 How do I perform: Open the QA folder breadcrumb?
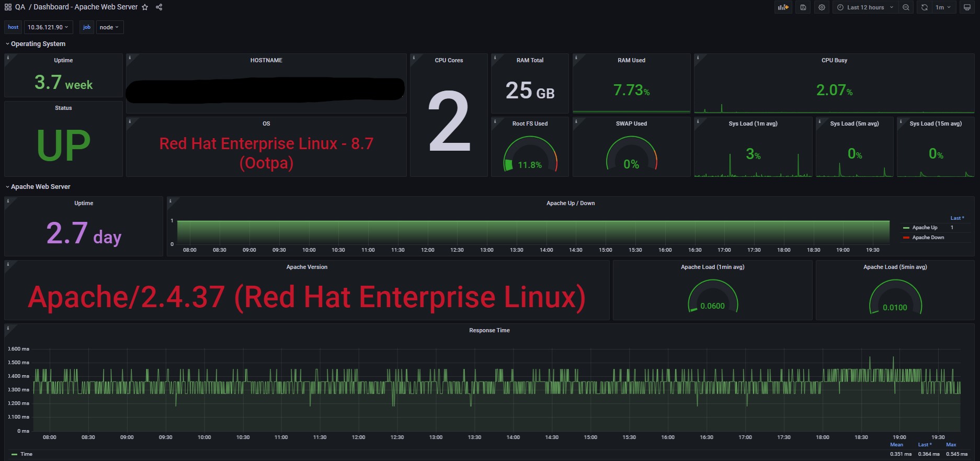tap(20, 7)
